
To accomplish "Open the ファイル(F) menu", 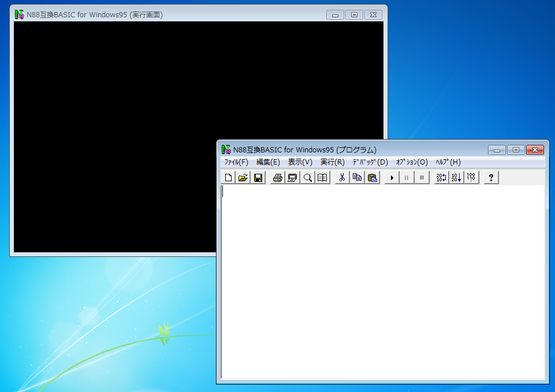I will (x=236, y=162).
